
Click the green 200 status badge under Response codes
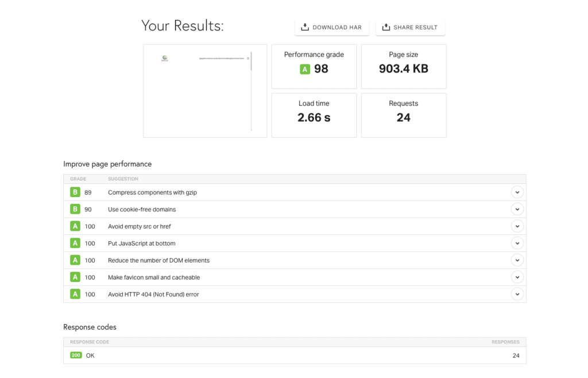(x=76, y=355)
